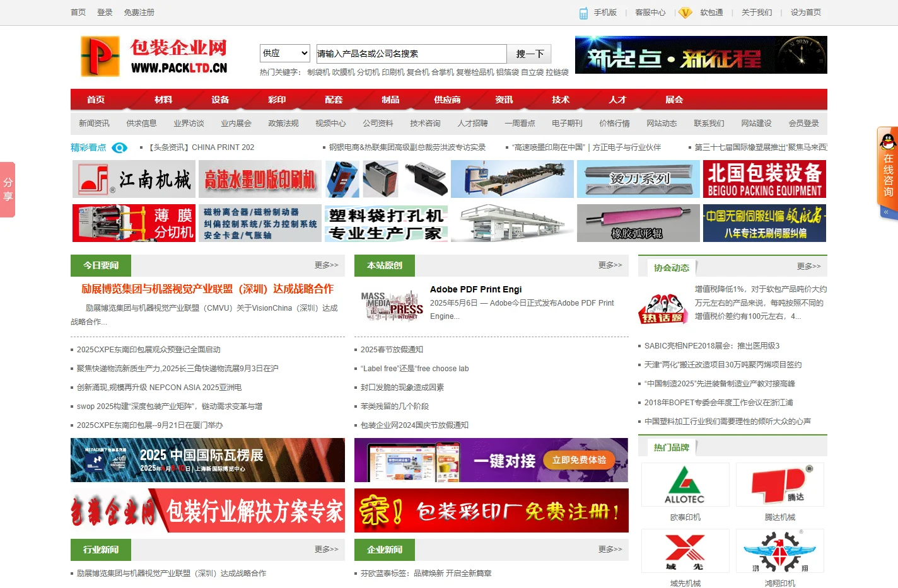Open the Adobe PDF Print Engi article title
Screen dimensions: 898x588
(476, 289)
